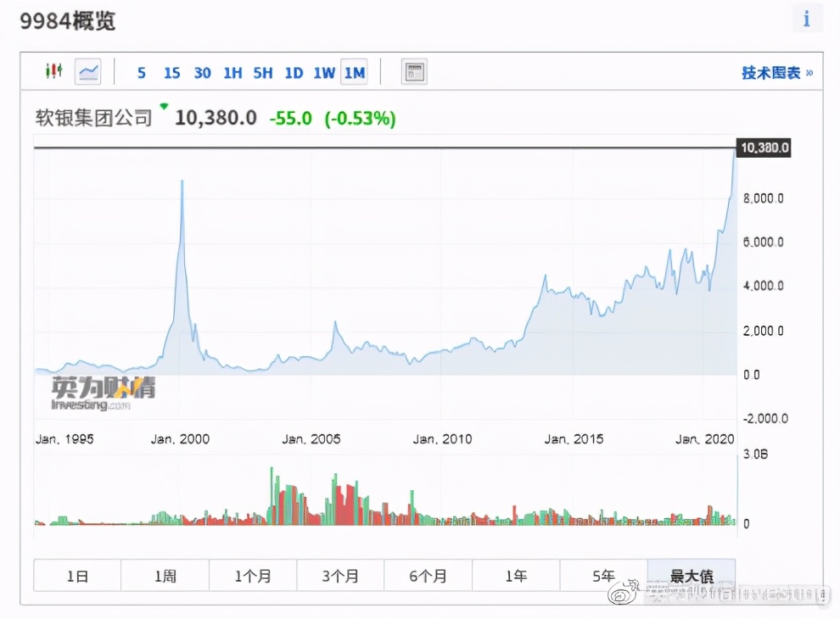Viewport: 840px width, 619px height.
Task: Select the 1日 time range tab
Action: [x=77, y=576]
